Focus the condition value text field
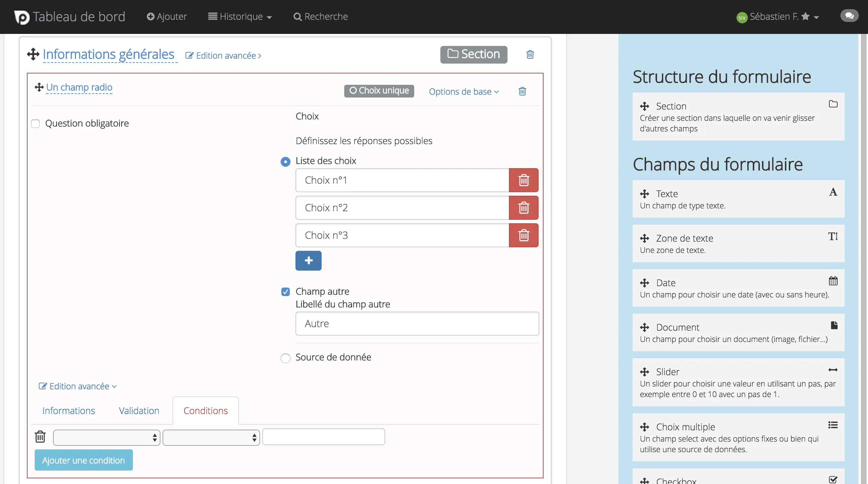Image resolution: width=868 pixels, height=484 pixels. (x=324, y=437)
